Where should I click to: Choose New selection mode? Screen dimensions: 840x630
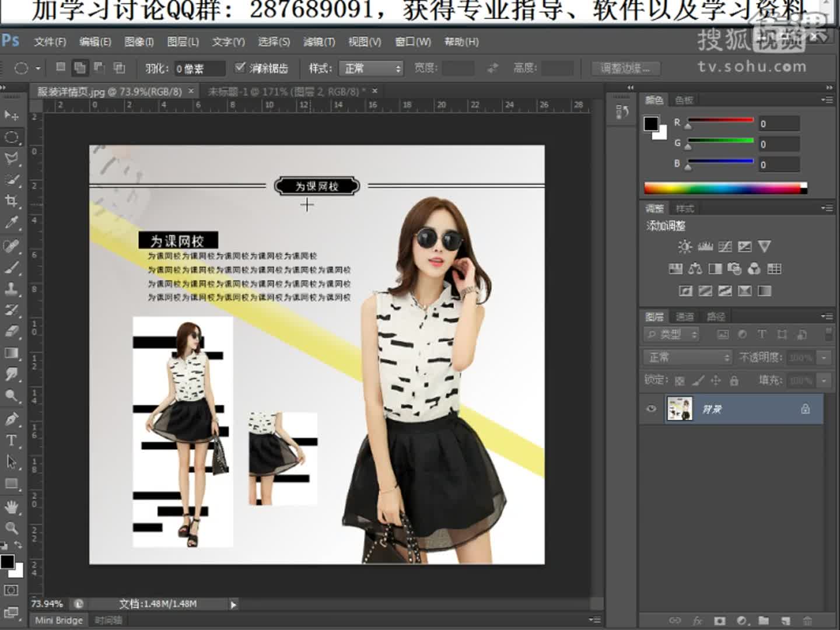60,68
